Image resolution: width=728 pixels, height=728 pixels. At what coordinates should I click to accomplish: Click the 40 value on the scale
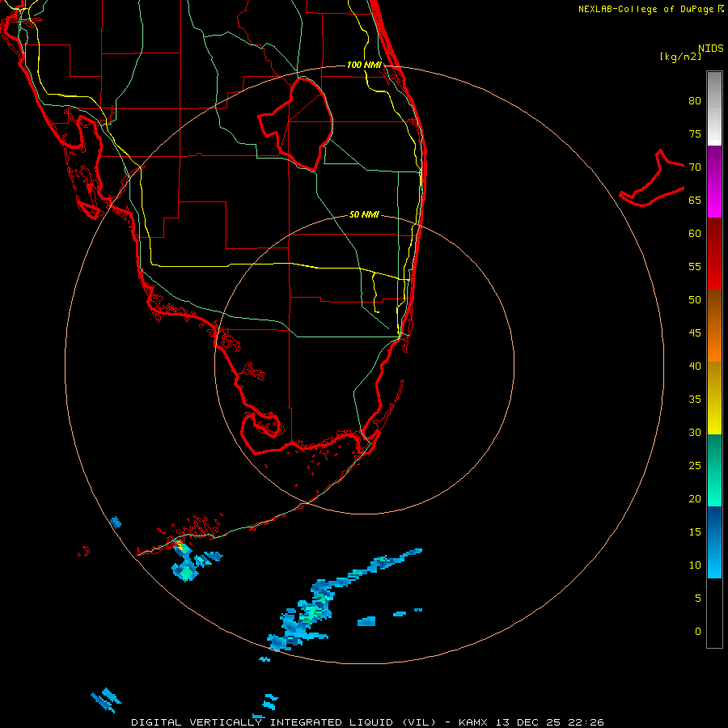(695, 366)
